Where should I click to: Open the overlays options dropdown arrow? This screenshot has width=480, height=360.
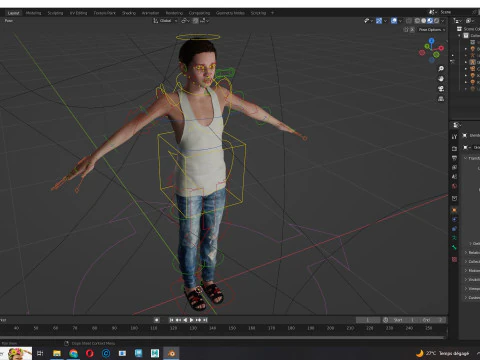400,21
